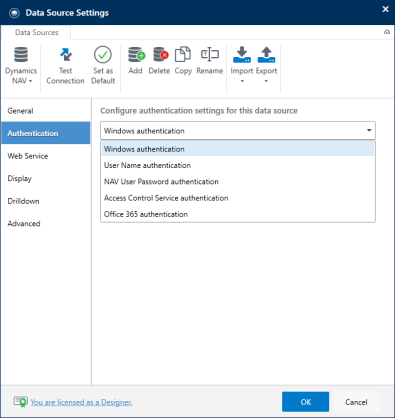The image size is (395, 418).
Task: Add a new data source
Action: [136, 61]
